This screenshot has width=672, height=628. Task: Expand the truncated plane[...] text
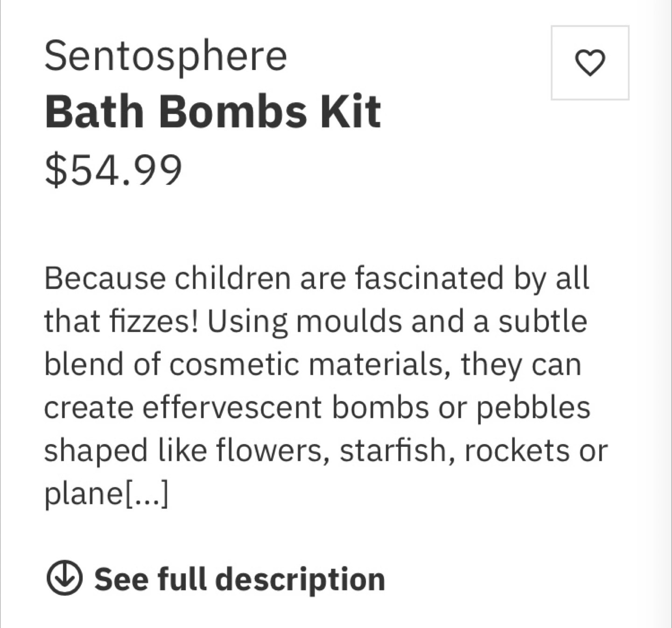pos(106,493)
